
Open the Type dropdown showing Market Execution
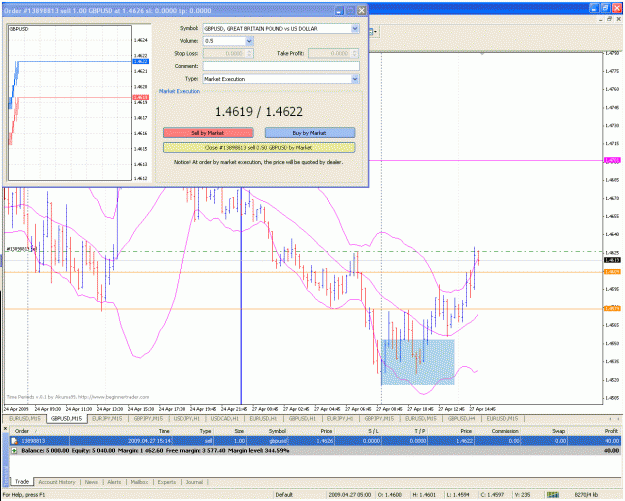coord(355,79)
